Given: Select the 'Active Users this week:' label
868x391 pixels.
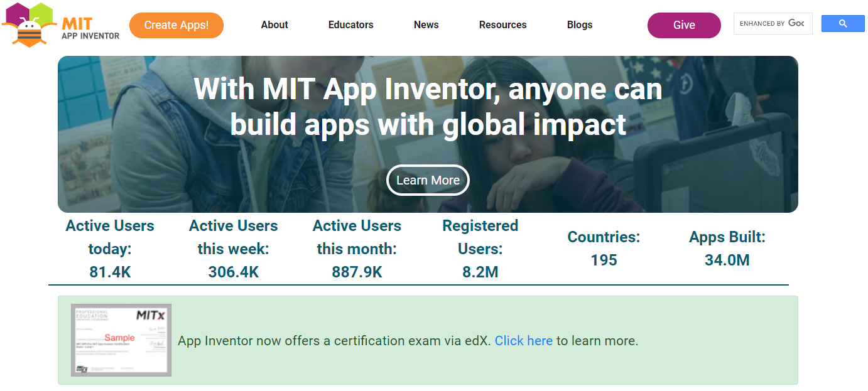Looking at the screenshot, I should coord(234,237).
